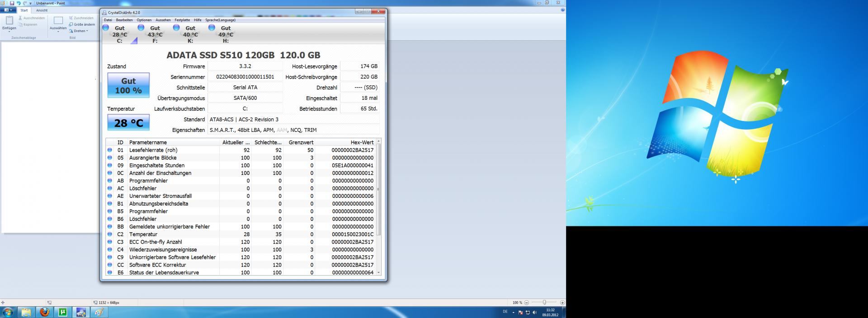The image size is (868, 318).
Task: Expand the Auswählen dropdown arrow
Action: (58, 32)
